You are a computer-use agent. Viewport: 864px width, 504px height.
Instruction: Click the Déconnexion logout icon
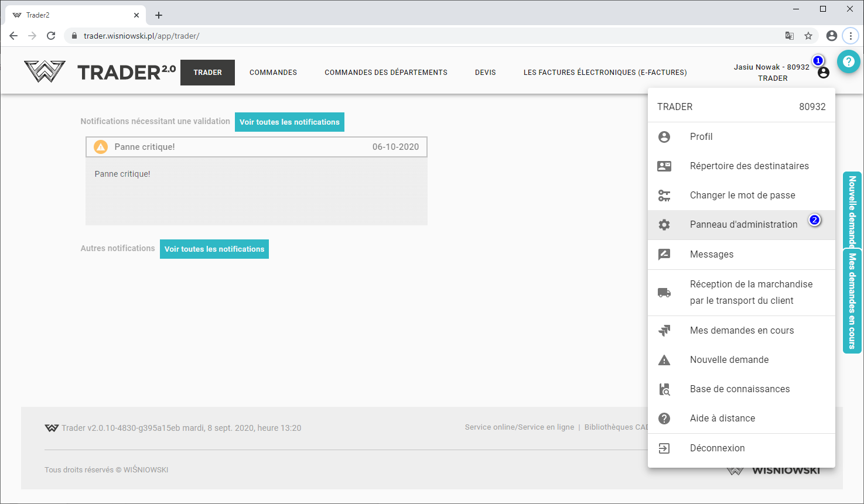click(664, 448)
